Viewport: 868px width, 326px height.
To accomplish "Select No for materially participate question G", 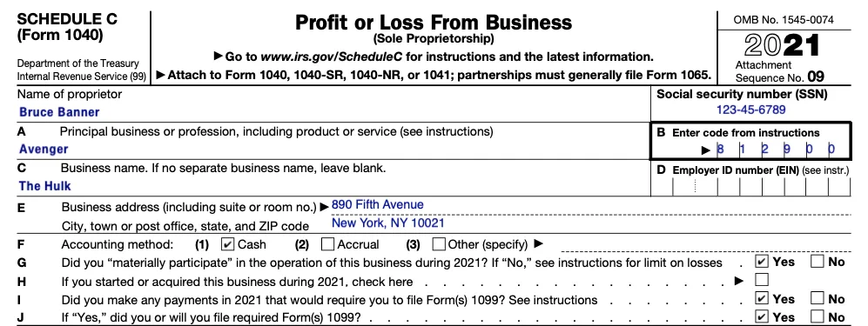I will click(818, 262).
